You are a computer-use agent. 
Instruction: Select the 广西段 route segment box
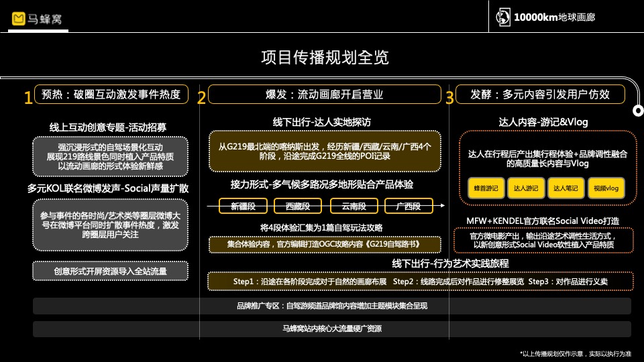click(409, 206)
